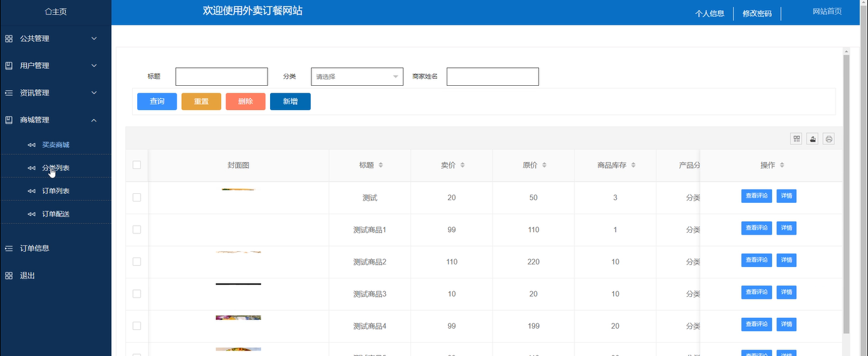
Task: Collapse the 商城管理 menu chevron
Action: click(94, 120)
